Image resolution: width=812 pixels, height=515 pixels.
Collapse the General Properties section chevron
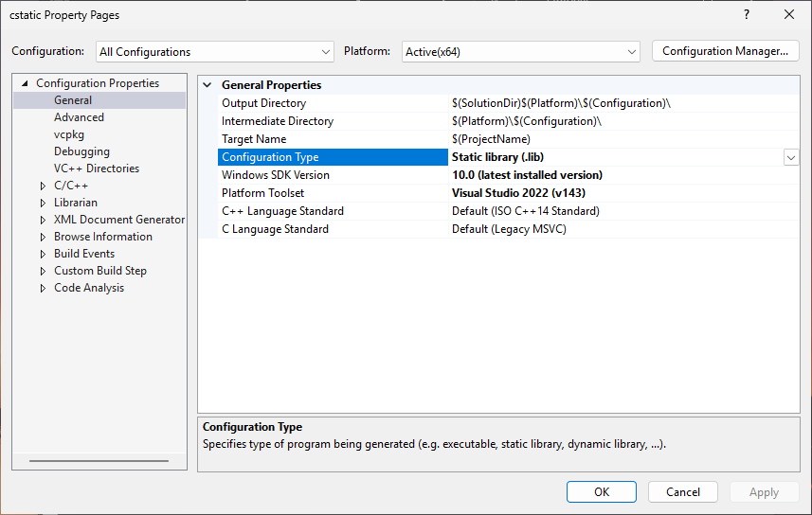click(x=208, y=85)
